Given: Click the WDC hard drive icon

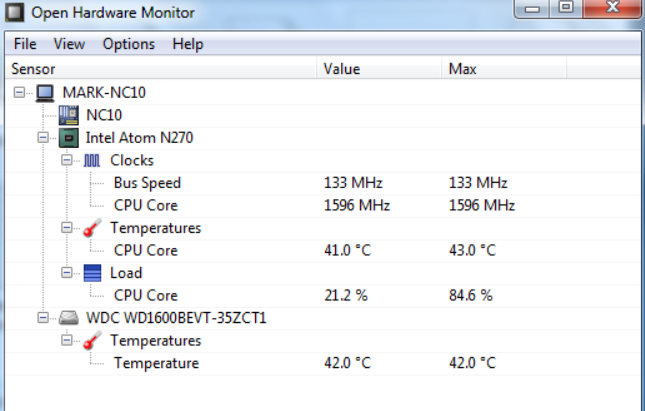Looking at the screenshot, I should tap(69, 318).
